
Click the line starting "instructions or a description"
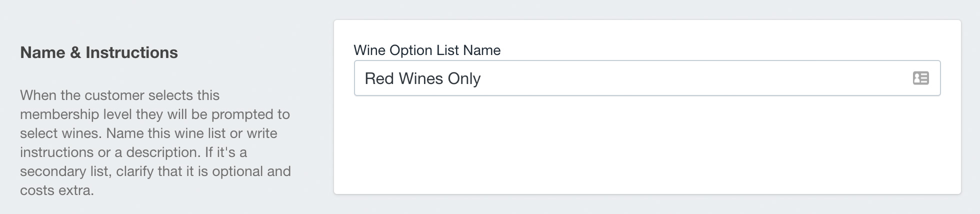click(x=133, y=152)
